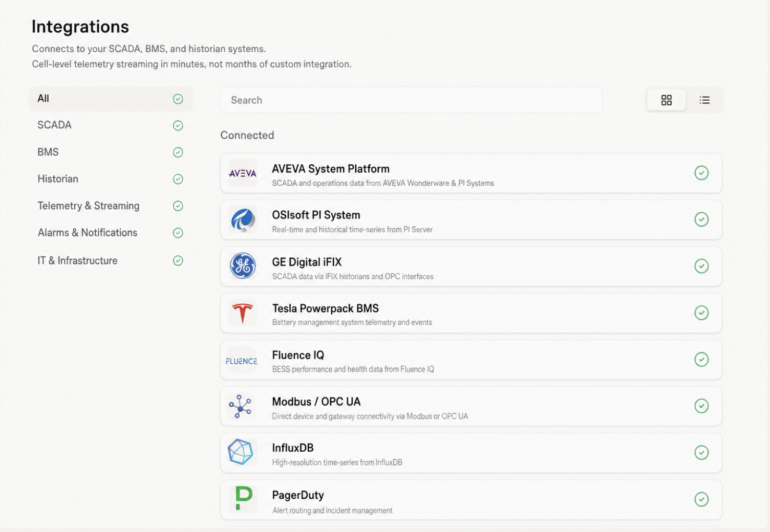Open the Alarms & Notifications category
This screenshot has height=532, width=770.
pyautogui.click(x=88, y=233)
